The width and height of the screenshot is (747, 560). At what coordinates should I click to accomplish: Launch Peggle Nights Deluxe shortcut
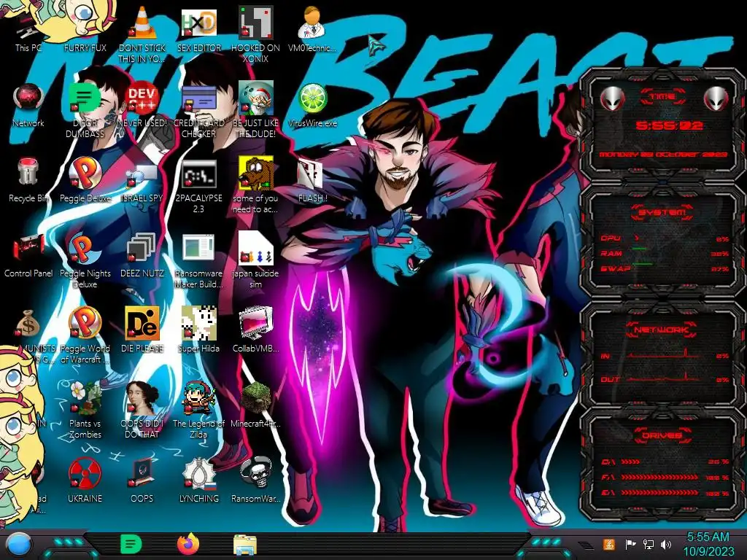(85, 260)
